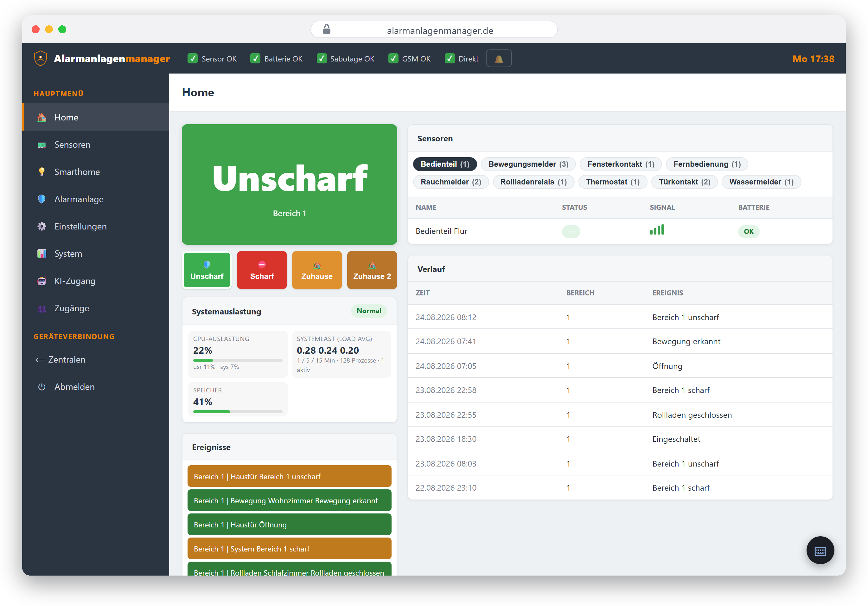Toggle the Sabotage OK checkbox
This screenshot has height=606, width=868.
coord(322,58)
